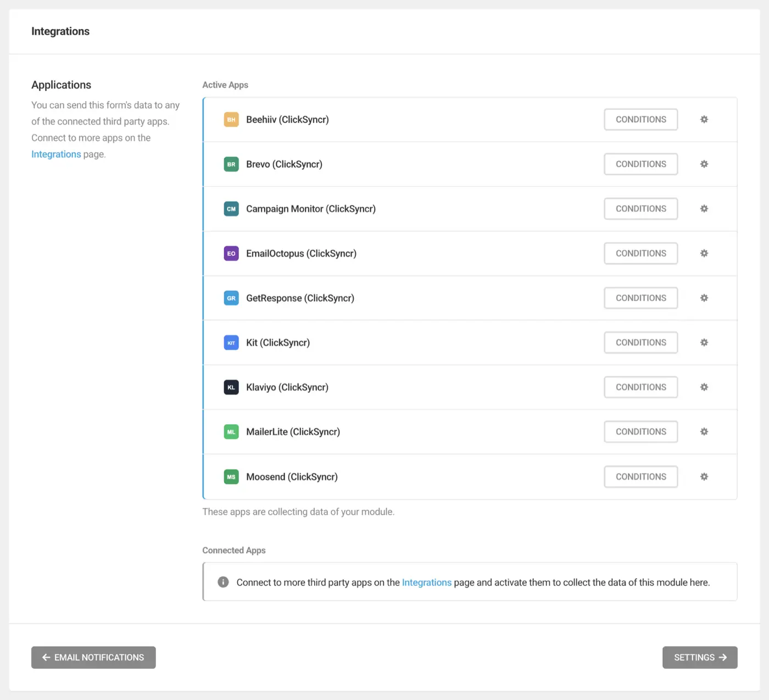Viewport: 769px width, 700px height.
Task: Open settings gear for Beehiiv (ClickSyncr)
Action: coord(704,119)
